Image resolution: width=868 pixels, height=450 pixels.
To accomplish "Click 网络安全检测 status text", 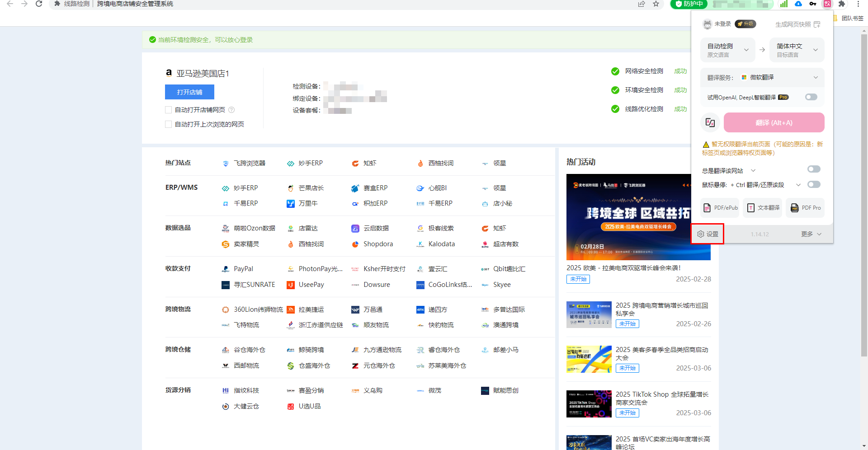I will click(x=644, y=71).
